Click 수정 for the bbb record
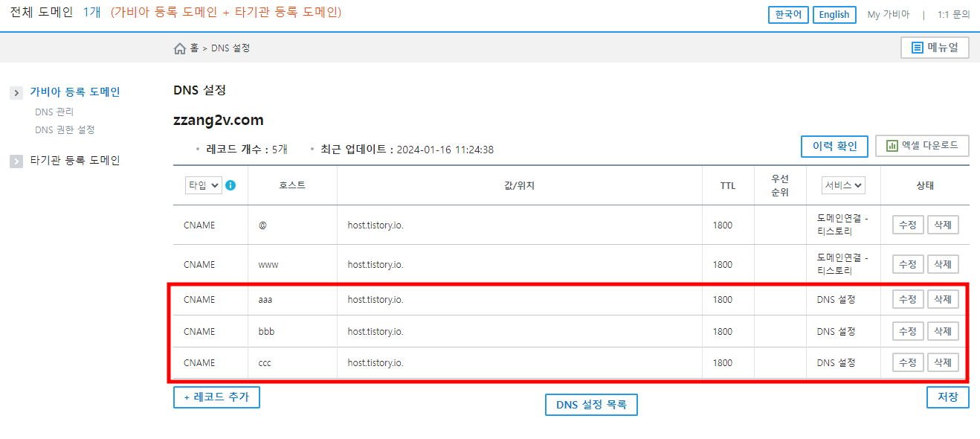The width and height of the screenshot is (980, 439). pyautogui.click(x=908, y=331)
